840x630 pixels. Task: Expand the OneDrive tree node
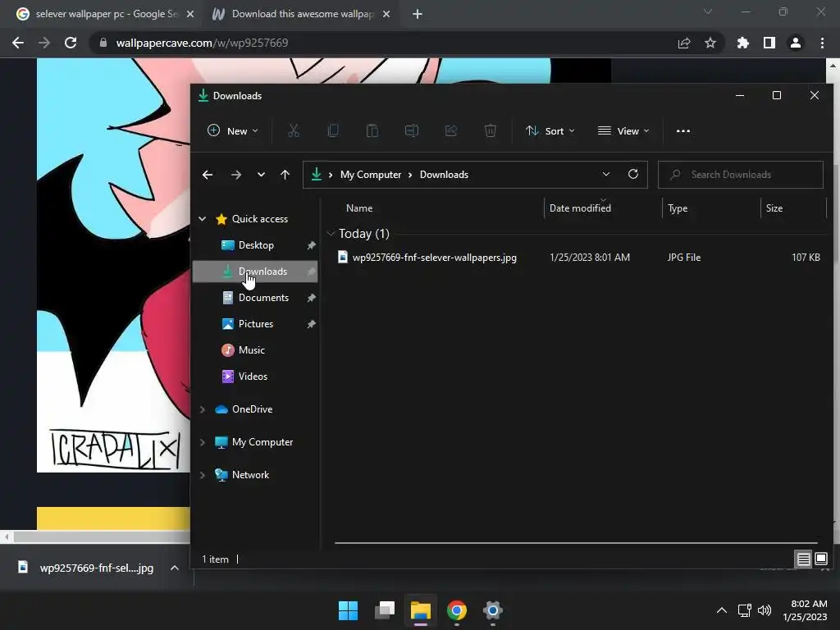[x=203, y=409]
